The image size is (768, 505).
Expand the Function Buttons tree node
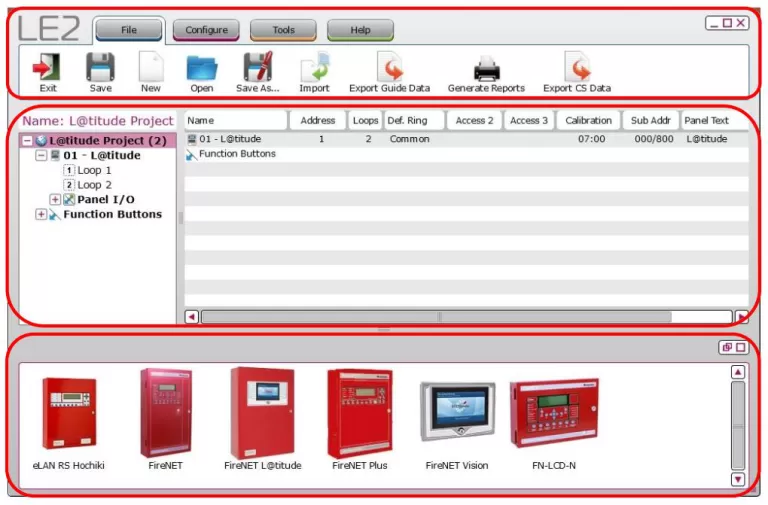[41, 214]
